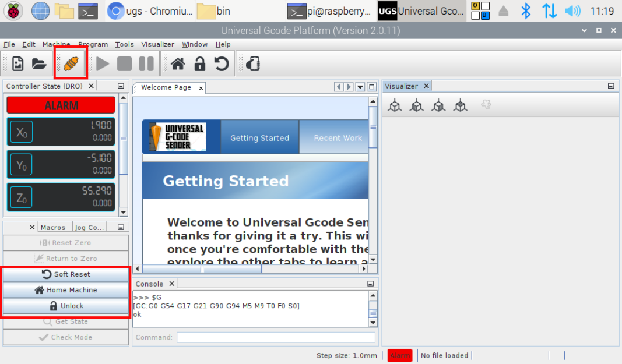This screenshot has width=622, height=364.
Task: Click the Welcome Page horizontal scrollbar thumb
Action: [x=202, y=269]
